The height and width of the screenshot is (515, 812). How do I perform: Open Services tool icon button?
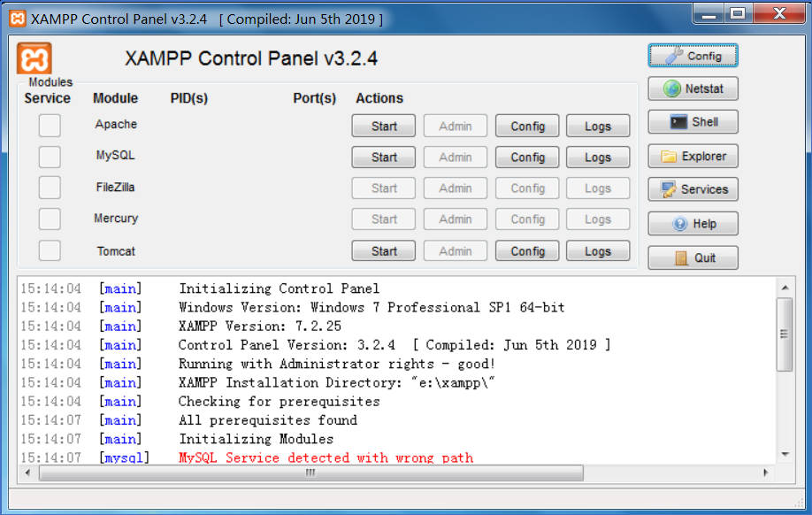693,189
